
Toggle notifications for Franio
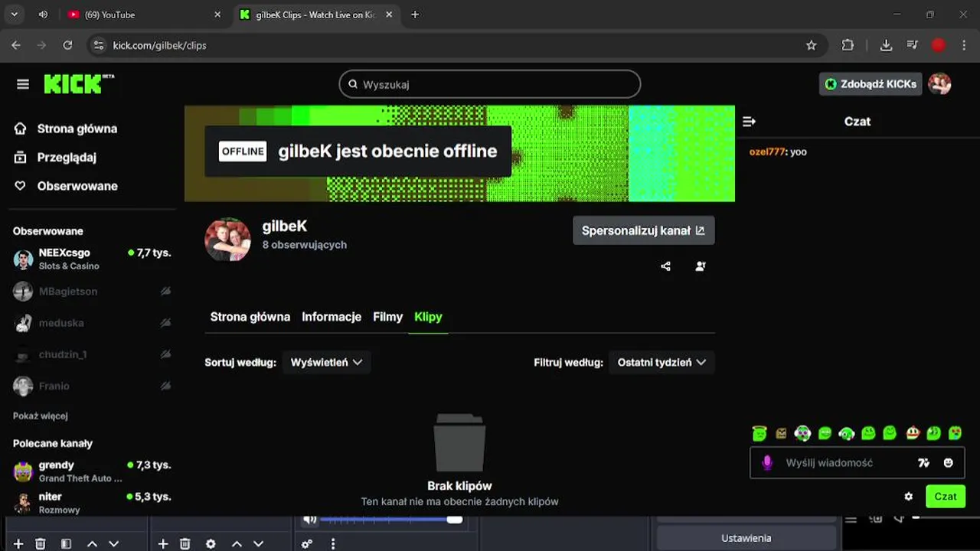[x=165, y=386]
